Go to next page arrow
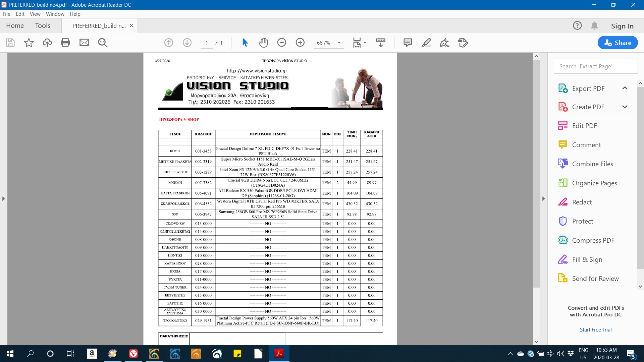The image size is (644, 362). coord(187,43)
